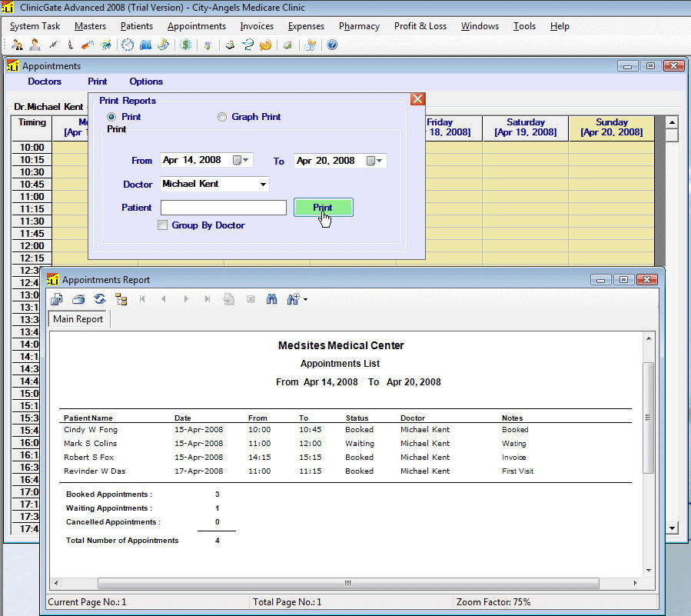Click the Revinder W Das report row

[347, 471]
